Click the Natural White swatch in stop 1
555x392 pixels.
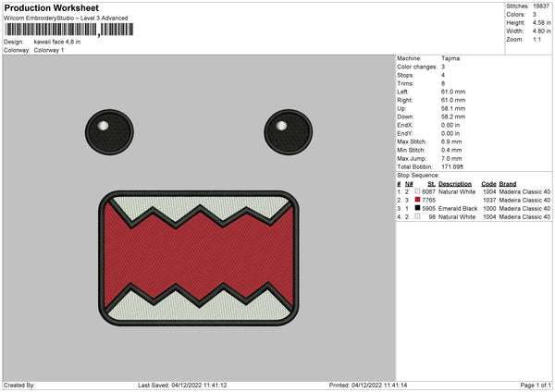coord(418,191)
